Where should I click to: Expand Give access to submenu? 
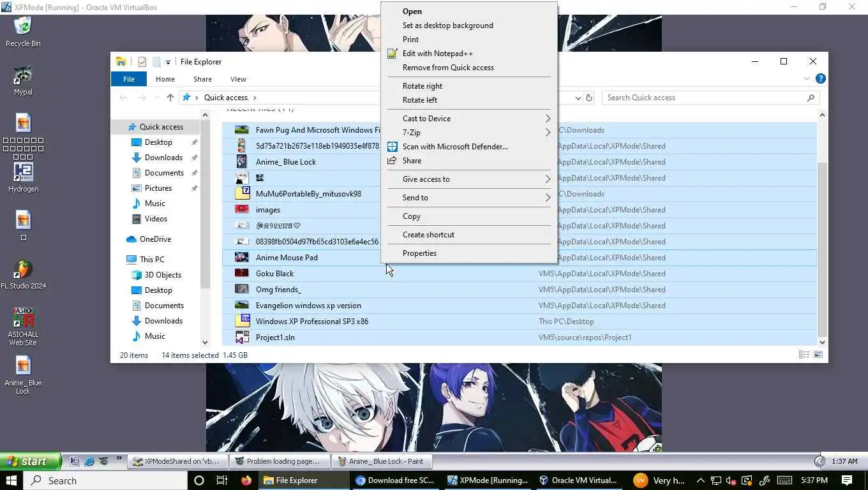(468, 179)
